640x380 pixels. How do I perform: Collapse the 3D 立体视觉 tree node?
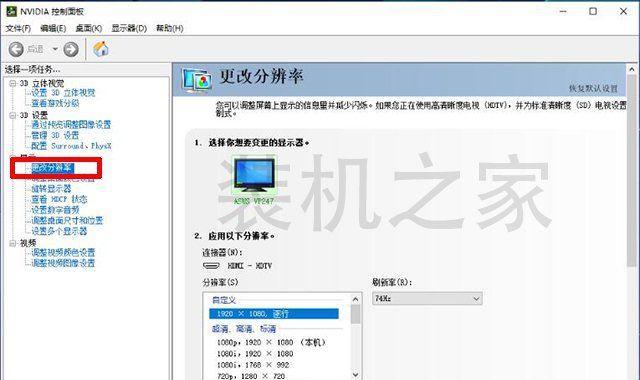coord(13,83)
